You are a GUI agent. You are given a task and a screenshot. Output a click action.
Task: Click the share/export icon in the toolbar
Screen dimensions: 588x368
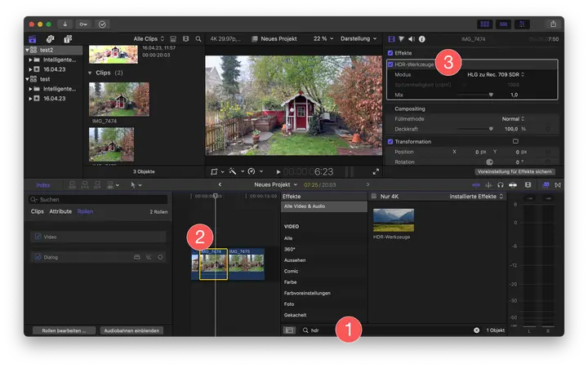554,24
